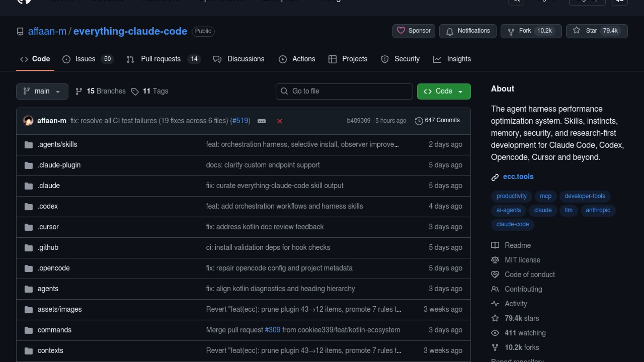644x362 pixels.
Task: Select the claude-code topic tag
Action: [x=512, y=224]
